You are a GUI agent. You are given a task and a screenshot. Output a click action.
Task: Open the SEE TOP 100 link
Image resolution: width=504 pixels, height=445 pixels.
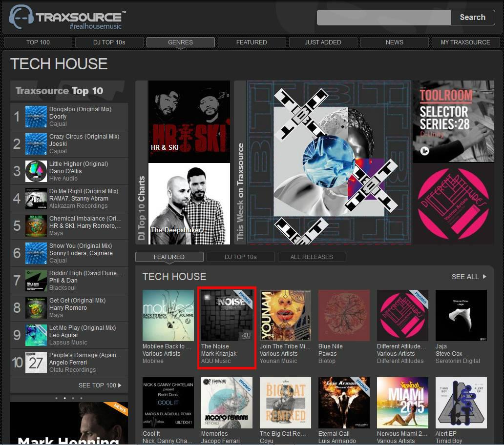[x=98, y=385]
